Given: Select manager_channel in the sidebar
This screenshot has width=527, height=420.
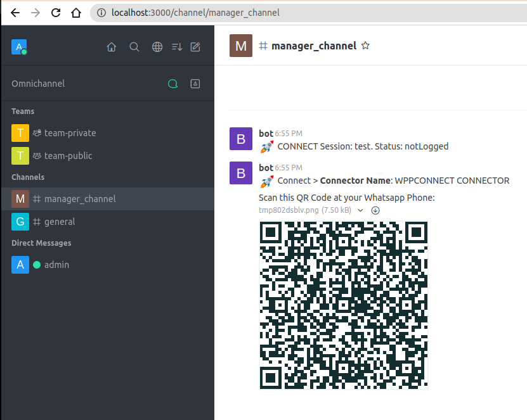Looking at the screenshot, I should pyautogui.click(x=108, y=199).
